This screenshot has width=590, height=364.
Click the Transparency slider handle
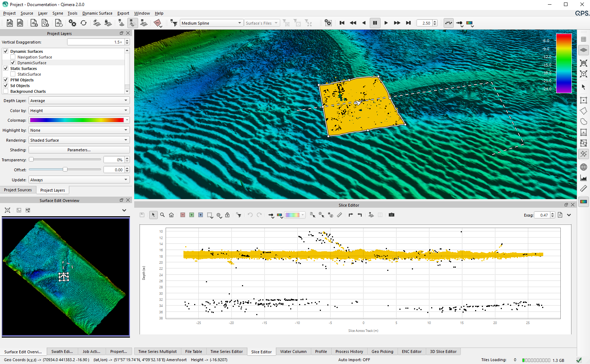[x=31, y=160]
